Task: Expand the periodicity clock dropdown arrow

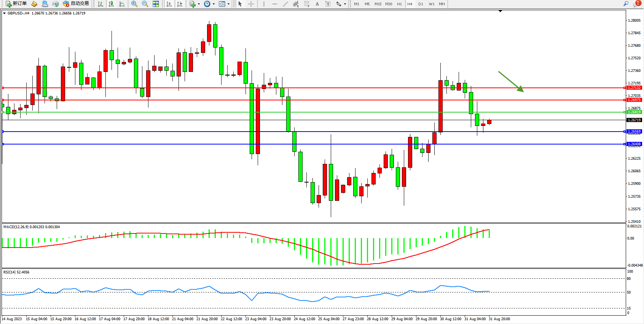Action: (214, 4)
